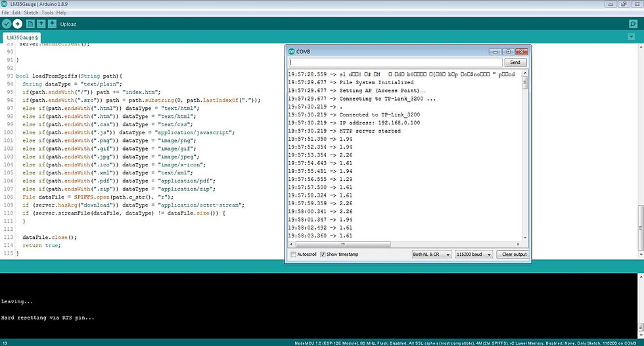Image resolution: width=644 pixels, height=346 pixels.
Task: Click the line number 13 in status bar
Action: [x=5, y=343]
